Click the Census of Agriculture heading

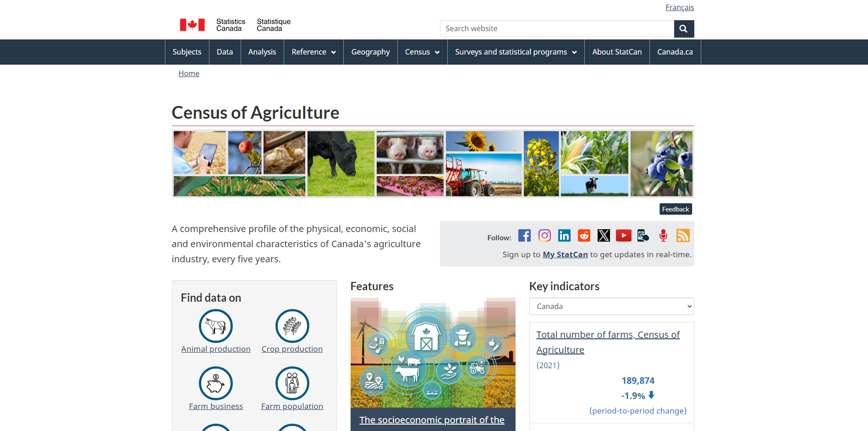tap(255, 113)
